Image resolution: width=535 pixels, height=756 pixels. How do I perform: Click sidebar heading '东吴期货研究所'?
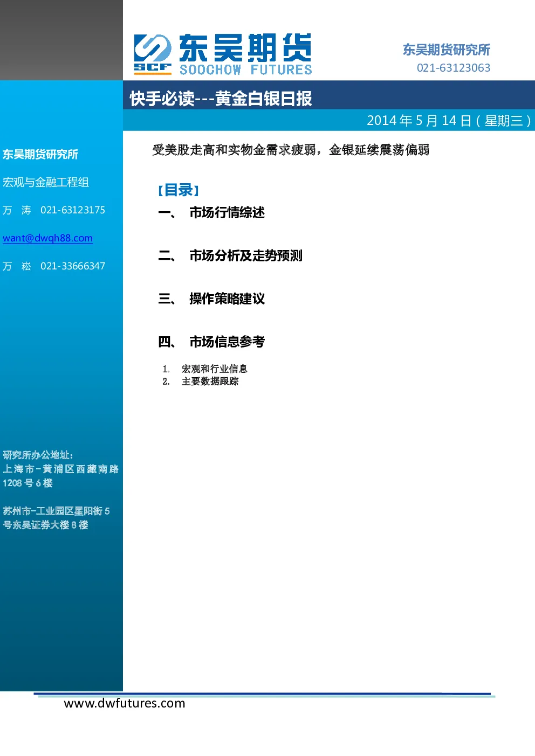[40, 155]
